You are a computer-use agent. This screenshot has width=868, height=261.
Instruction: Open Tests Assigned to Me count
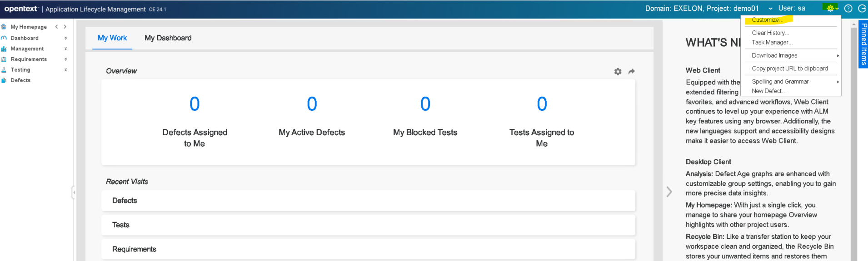[542, 104]
